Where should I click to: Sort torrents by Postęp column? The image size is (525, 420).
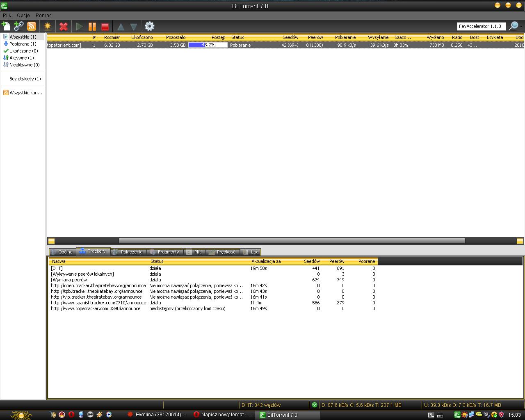218,37
